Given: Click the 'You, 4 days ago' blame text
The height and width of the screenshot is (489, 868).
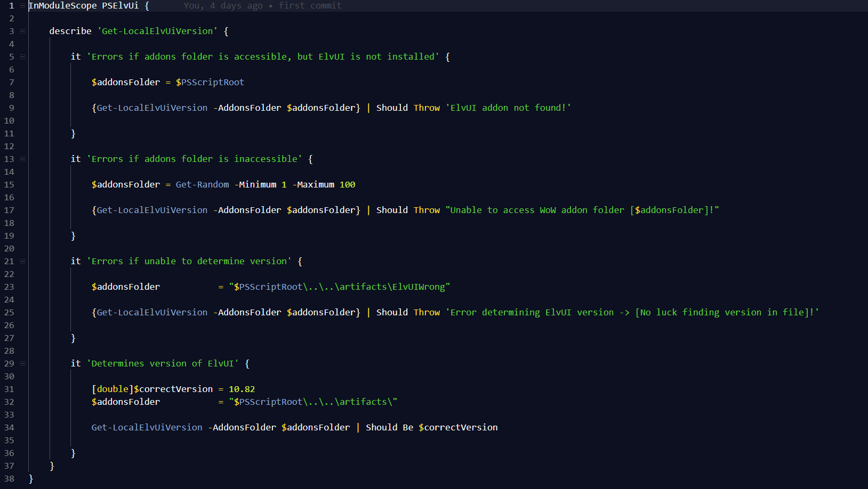Looking at the screenshot, I should pos(223,5).
